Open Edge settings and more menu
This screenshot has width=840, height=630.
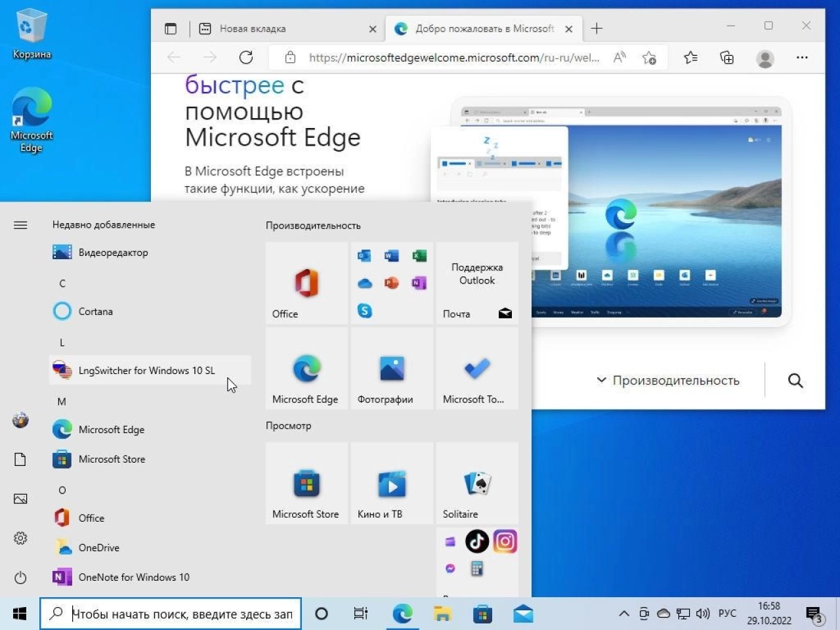(802, 58)
